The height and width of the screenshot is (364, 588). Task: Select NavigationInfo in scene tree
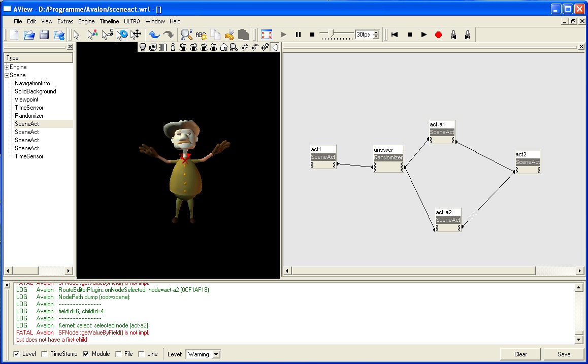(32, 83)
